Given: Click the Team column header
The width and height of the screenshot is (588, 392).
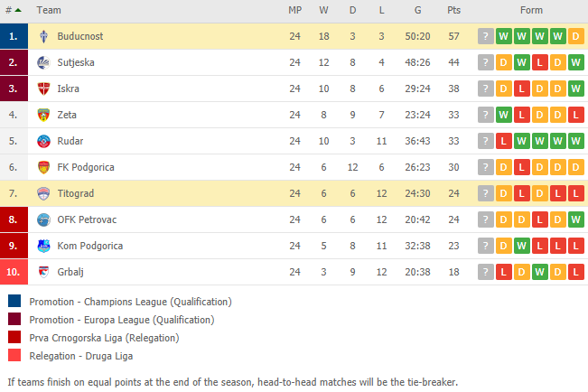Looking at the screenshot, I should [49, 10].
